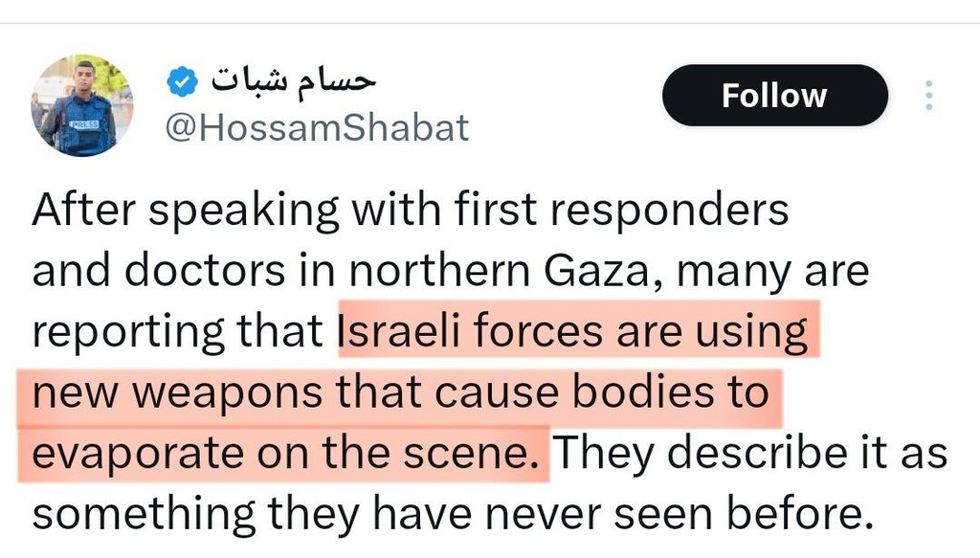Screen dimensions: 980x558
Task: Click the Arabic display name حسام شبات
Action: click(292, 81)
